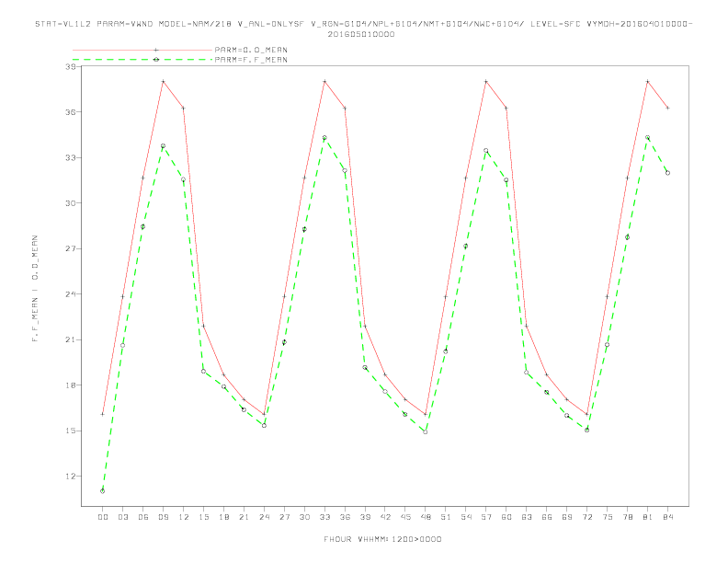Select the vertical axis label F.F_MEAN | O.O_MEAN

pyautogui.click(x=35, y=288)
